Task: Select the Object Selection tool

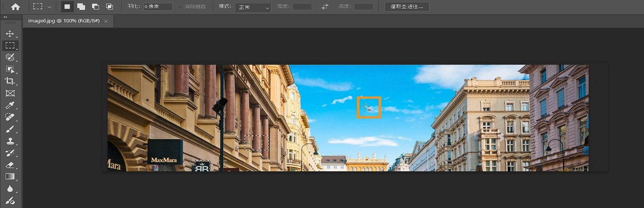Action: [x=10, y=69]
